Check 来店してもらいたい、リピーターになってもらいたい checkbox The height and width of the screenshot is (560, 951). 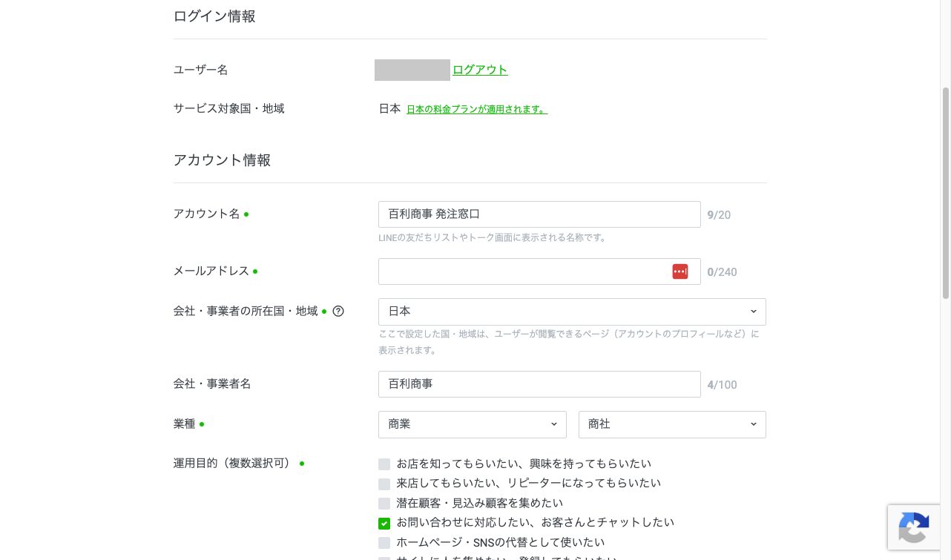(384, 484)
